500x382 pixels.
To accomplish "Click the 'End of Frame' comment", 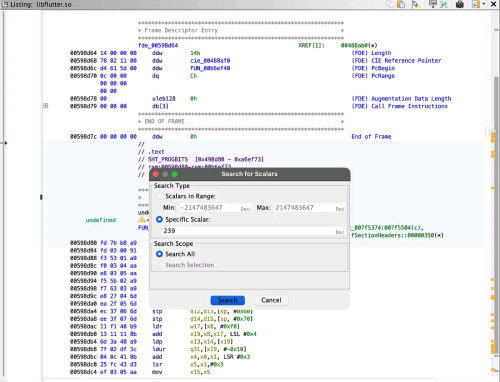I will pos(371,137).
